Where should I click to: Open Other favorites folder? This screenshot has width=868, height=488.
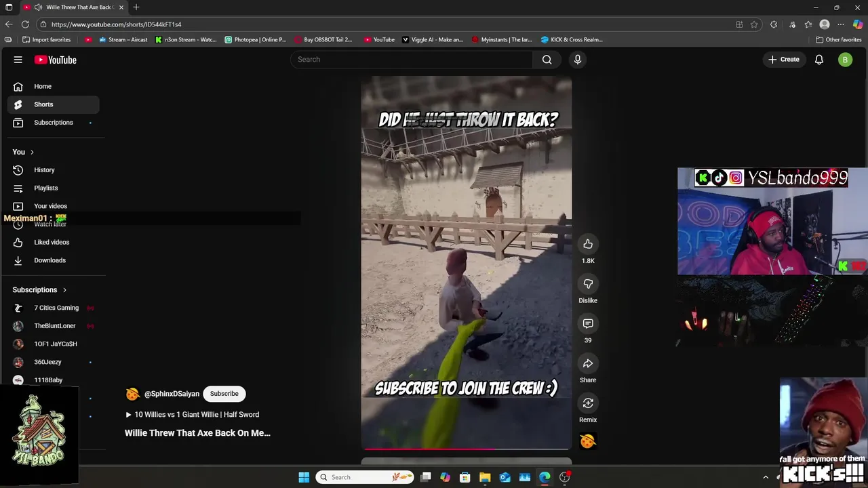coord(838,40)
